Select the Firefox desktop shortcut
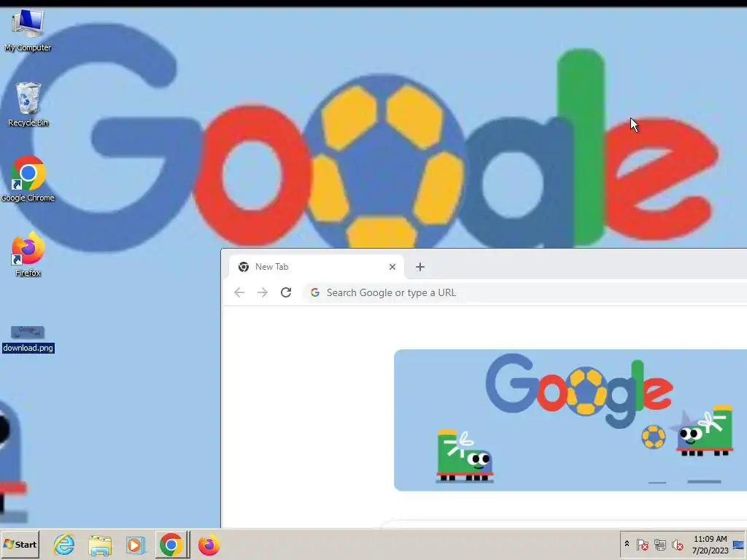The image size is (747, 560). click(x=28, y=254)
